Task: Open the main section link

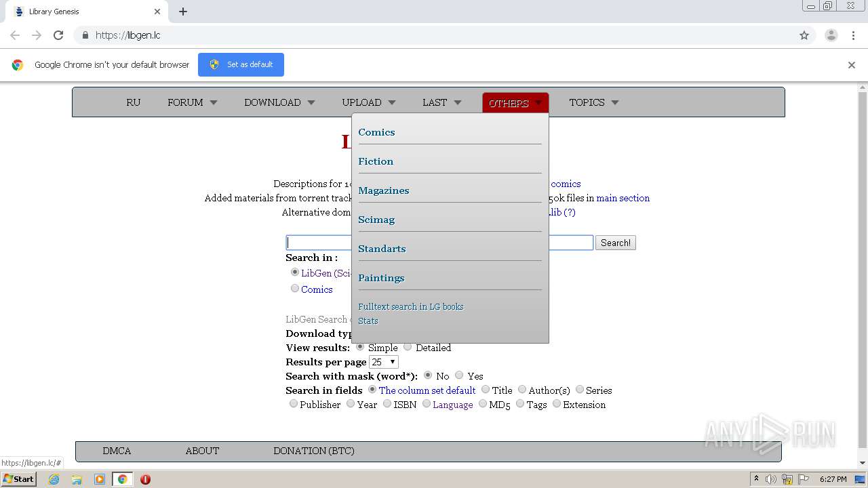Action: pyautogui.click(x=623, y=198)
